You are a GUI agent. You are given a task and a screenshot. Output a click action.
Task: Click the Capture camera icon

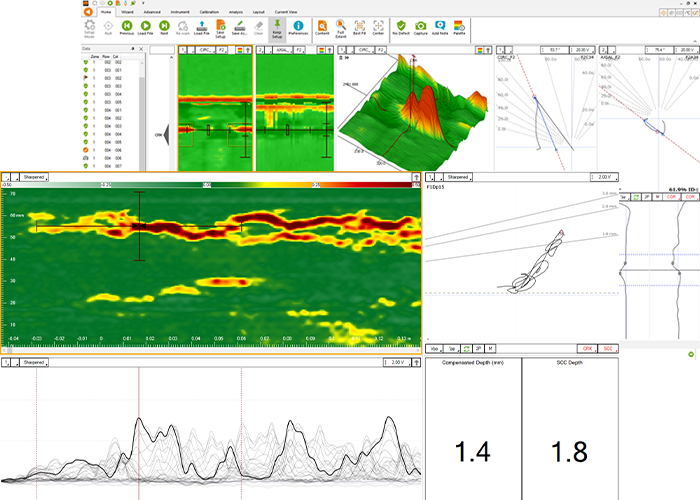tap(421, 27)
